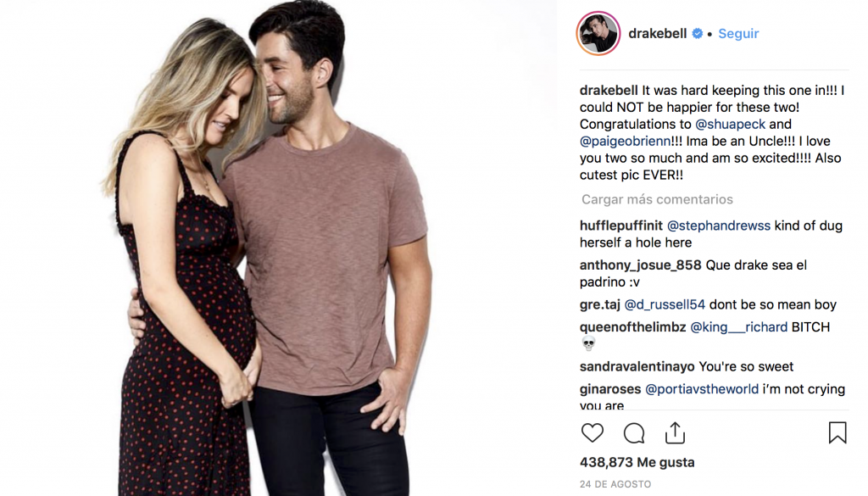
Task: Like the post with the heart icon
Action: (592, 433)
